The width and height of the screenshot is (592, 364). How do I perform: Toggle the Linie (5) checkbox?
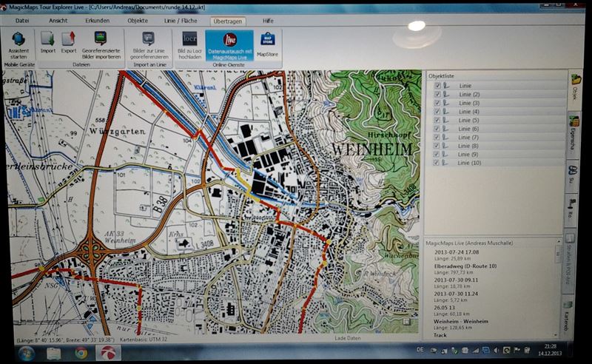point(437,120)
